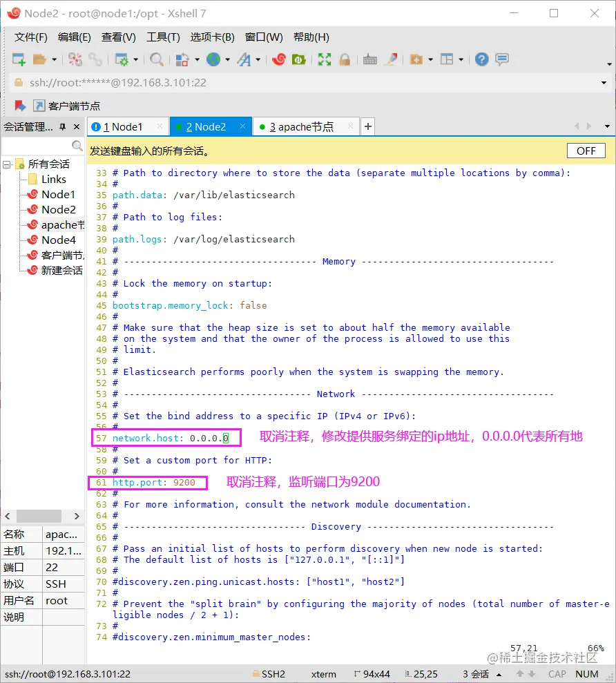Click the lock screen padlock icon
Screen dimensions: 616x683
pyautogui.click(x=345, y=59)
